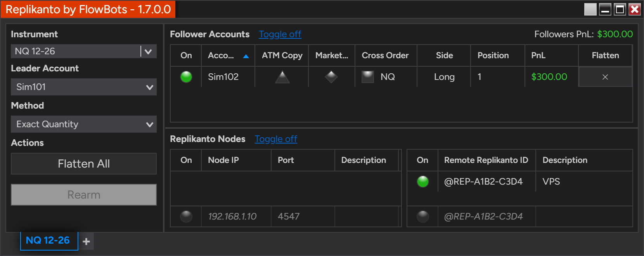Select the $300.00 PnL cell for Sim102
Image resolution: width=644 pixels, height=256 pixels.
[552, 77]
